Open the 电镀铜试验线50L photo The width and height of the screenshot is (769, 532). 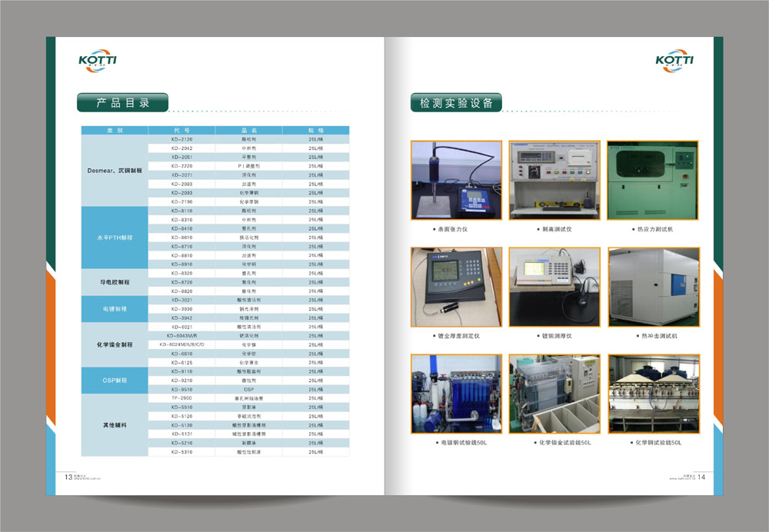(x=456, y=394)
